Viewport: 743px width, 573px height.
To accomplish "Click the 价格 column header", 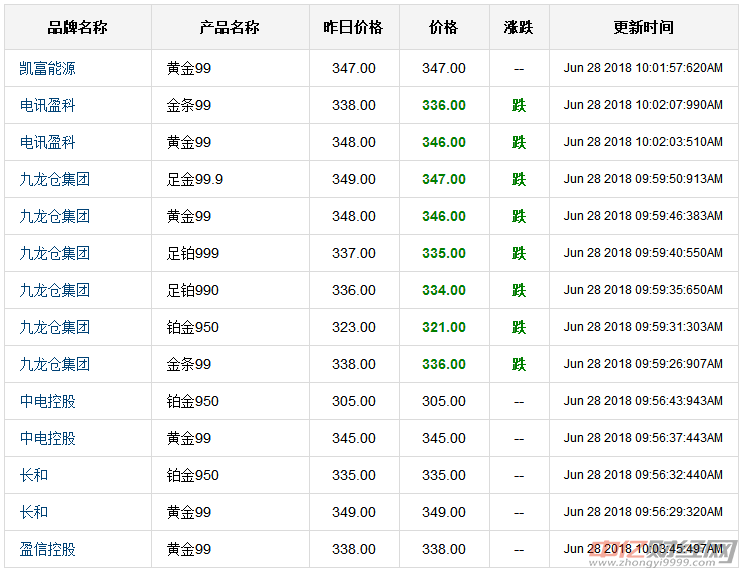I will (444, 27).
